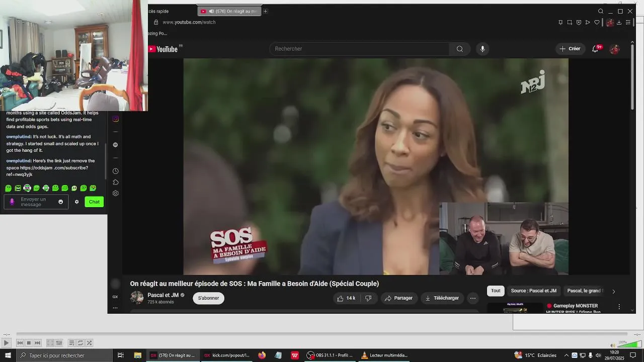
Task: Open the YouTube account avatar menu
Action: tap(614, 49)
